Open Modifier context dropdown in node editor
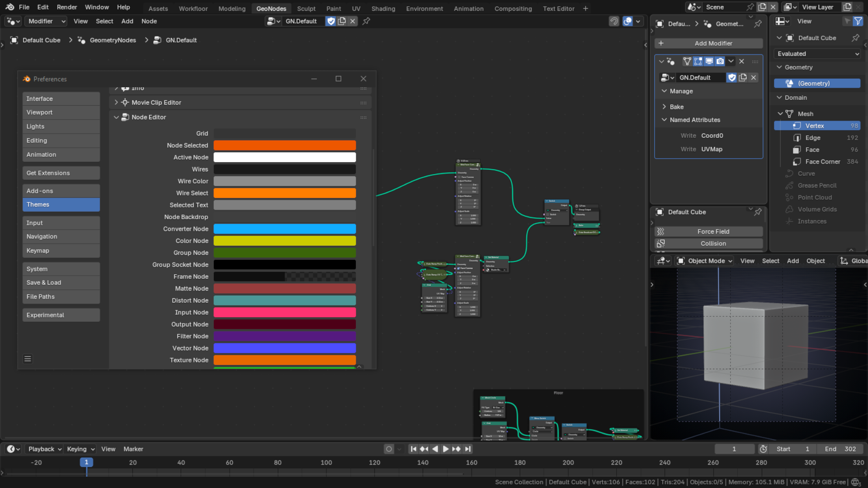The height and width of the screenshot is (488, 868). click(46, 21)
